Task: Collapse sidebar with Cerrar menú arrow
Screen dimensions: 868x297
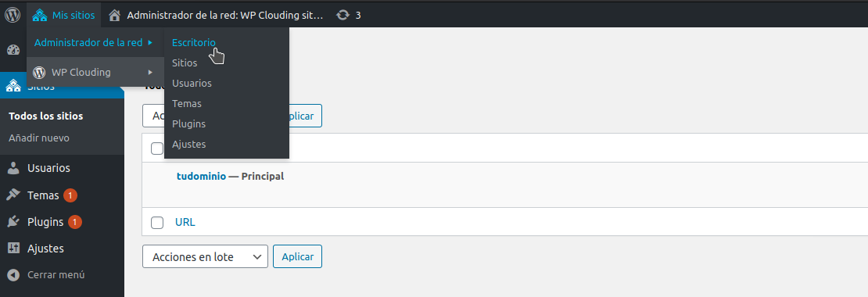Action: 14,275
